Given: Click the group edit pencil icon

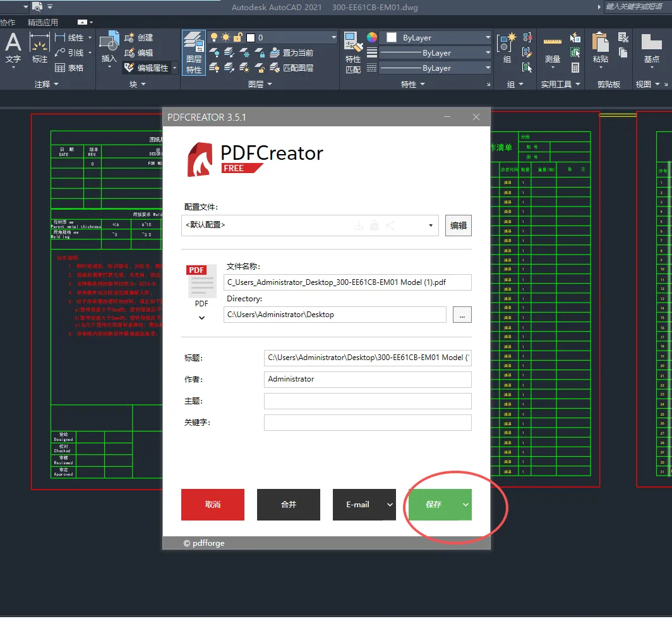Looking at the screenshot, I should coord(527,52).
